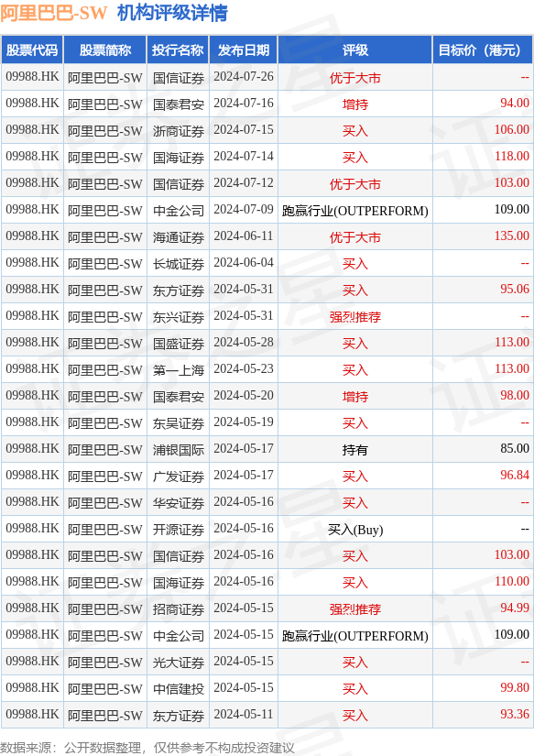The image size is (534, 756).
Task: Click the broker name 海通证券
Action: [179, 236]
